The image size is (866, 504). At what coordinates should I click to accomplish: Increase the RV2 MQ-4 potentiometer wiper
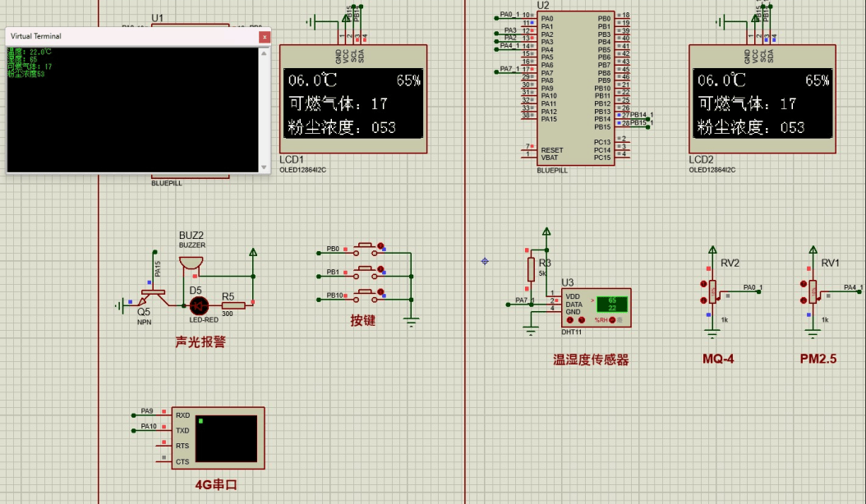[x=704, y=282]
